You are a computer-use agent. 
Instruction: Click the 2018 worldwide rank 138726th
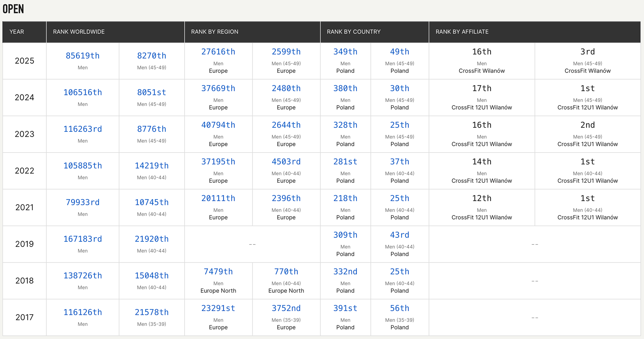coord(83,276)
